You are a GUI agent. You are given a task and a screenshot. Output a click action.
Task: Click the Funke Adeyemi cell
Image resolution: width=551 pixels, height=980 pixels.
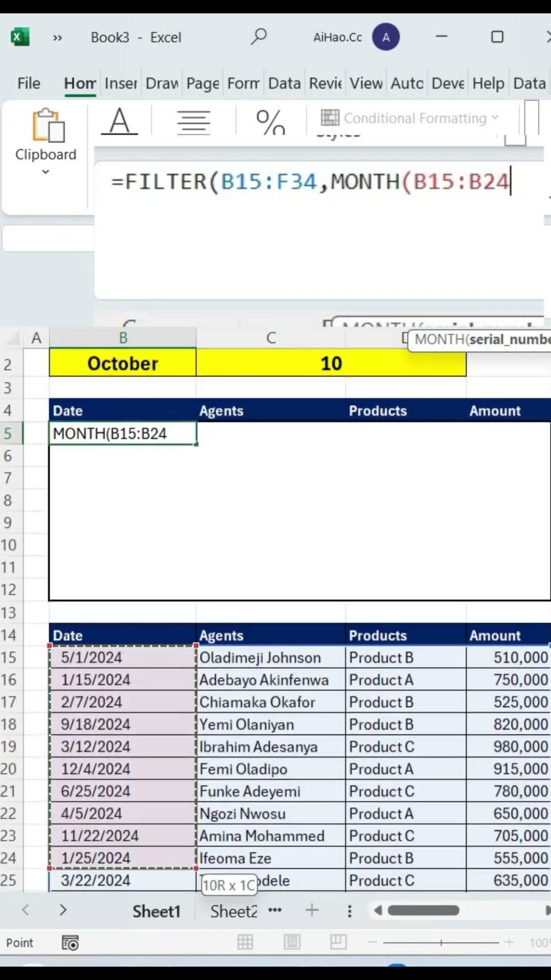pyautogui.click(x=271, y=791)
